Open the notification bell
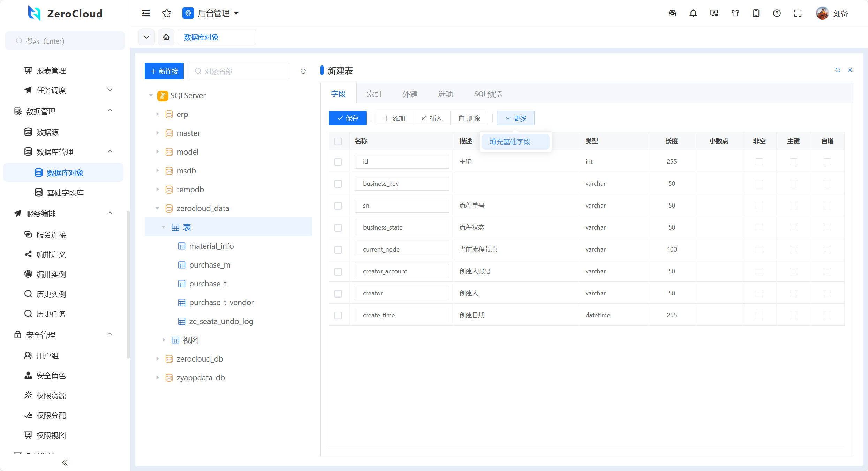868x471 pixels. tap(693, 13)
